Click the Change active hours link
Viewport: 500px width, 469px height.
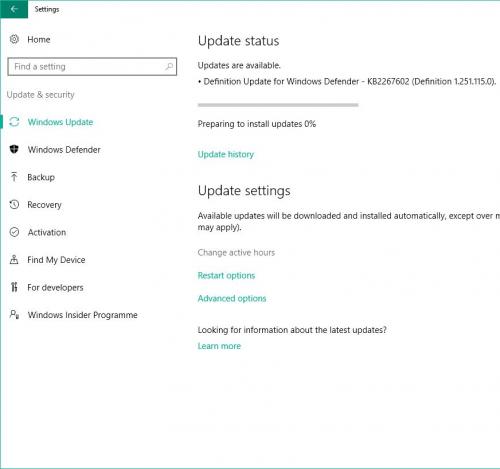coord(236,253)
